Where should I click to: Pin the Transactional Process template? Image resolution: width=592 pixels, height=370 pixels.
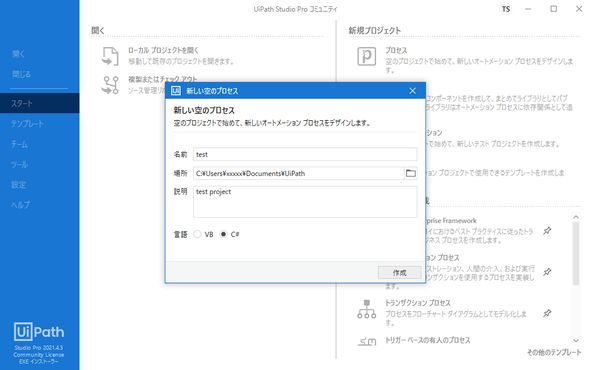(547, 313)
